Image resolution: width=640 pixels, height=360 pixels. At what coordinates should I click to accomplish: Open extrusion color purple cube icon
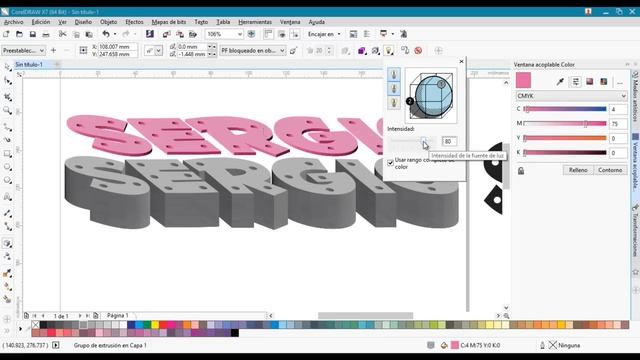[362, 51]
